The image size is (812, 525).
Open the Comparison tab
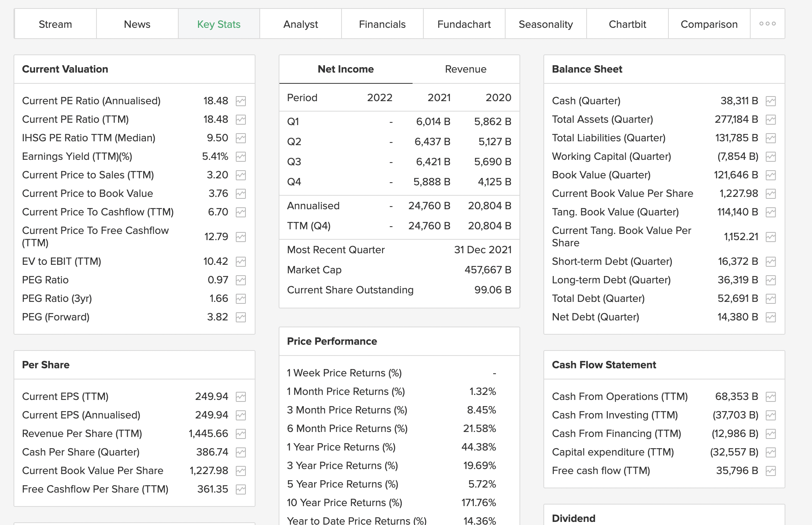[709, 24]
